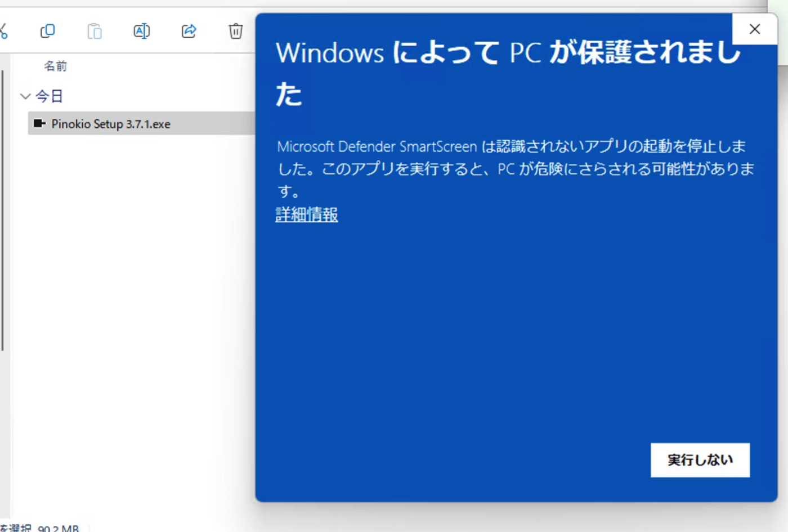Click the Share icon in Explorer toolbar
Screen dimensions: 788x532
click(x=189, y=31)
